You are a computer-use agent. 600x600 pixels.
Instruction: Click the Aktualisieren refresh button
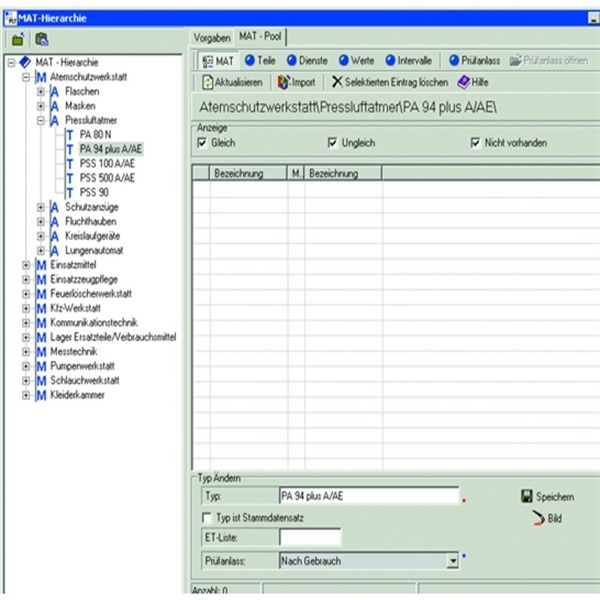[232, 82]
